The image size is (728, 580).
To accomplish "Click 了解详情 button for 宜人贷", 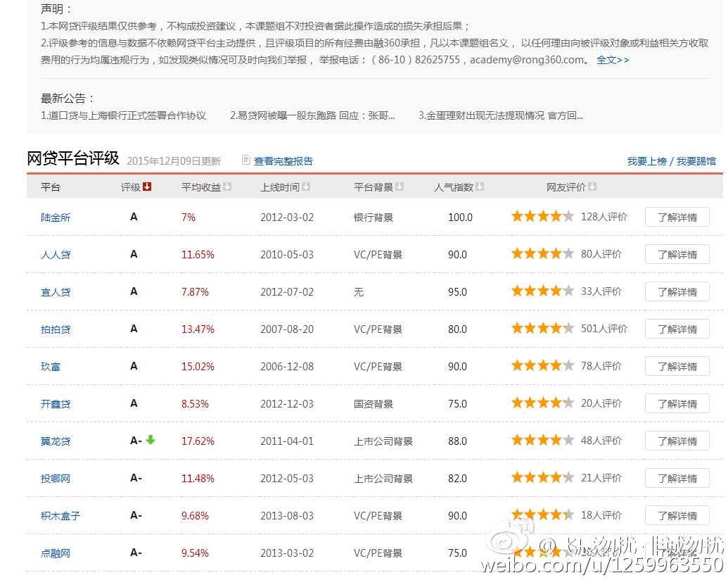I will (x=677, y=291).
